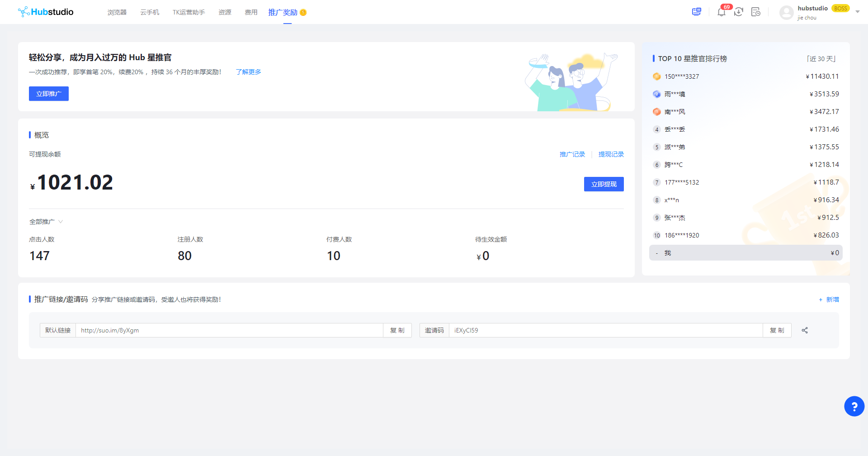This screenshot has width=868, height=456.
Task: Click the coin badge next to 推广奖励
Action: point(303,13)
